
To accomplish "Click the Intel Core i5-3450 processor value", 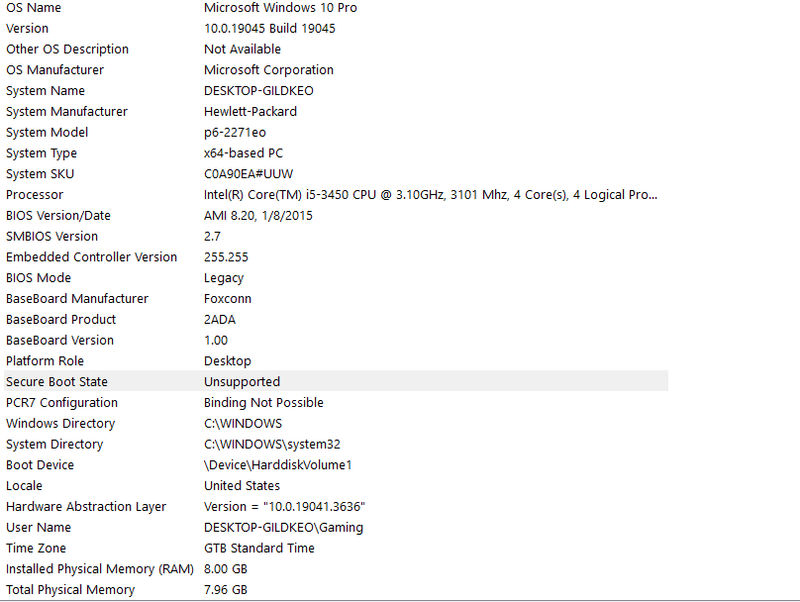I will tap(431, 195).
